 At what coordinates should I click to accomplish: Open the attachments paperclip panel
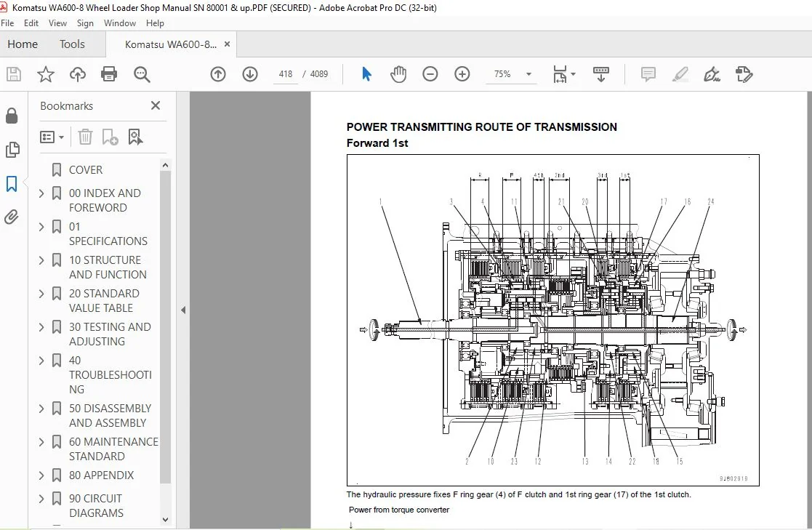[x=12, y=217]
